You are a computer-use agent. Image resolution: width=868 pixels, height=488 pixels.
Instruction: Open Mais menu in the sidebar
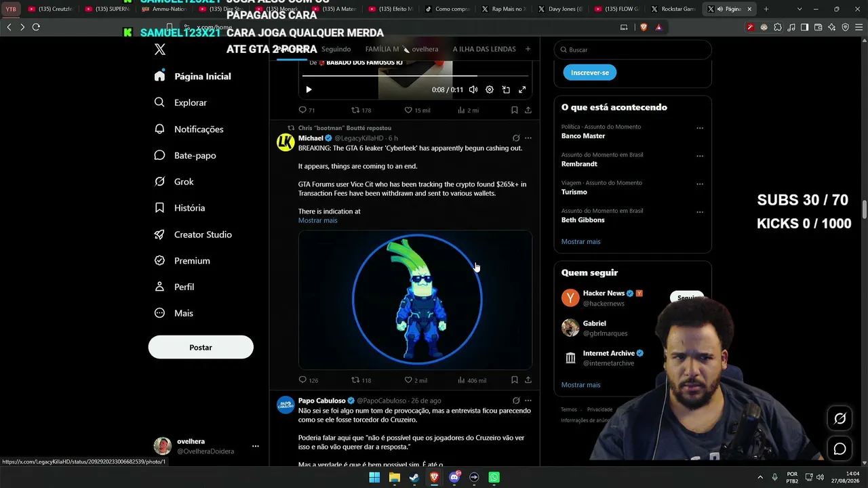pos(174,313)
